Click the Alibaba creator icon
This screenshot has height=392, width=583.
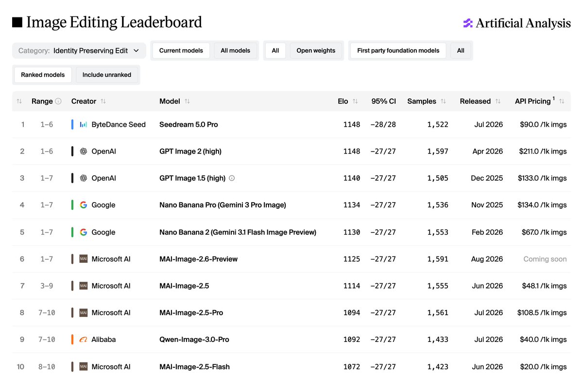[x=84, y=340]
